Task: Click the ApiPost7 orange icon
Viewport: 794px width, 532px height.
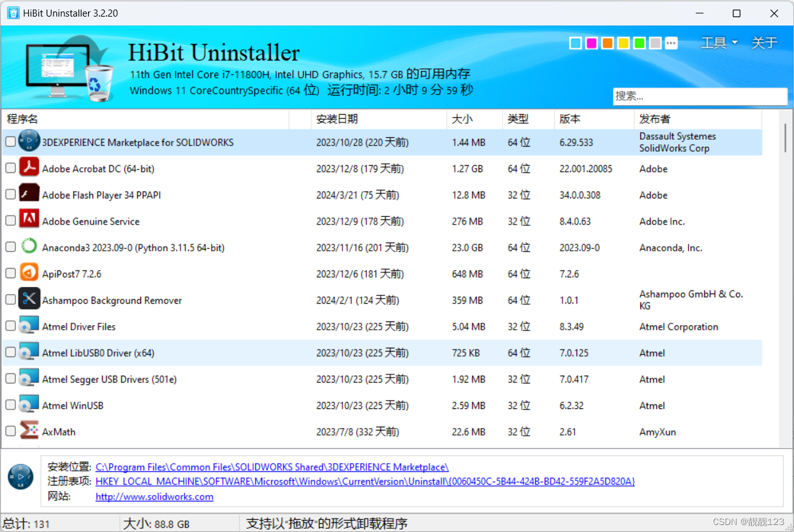Action: pos(29,273)
